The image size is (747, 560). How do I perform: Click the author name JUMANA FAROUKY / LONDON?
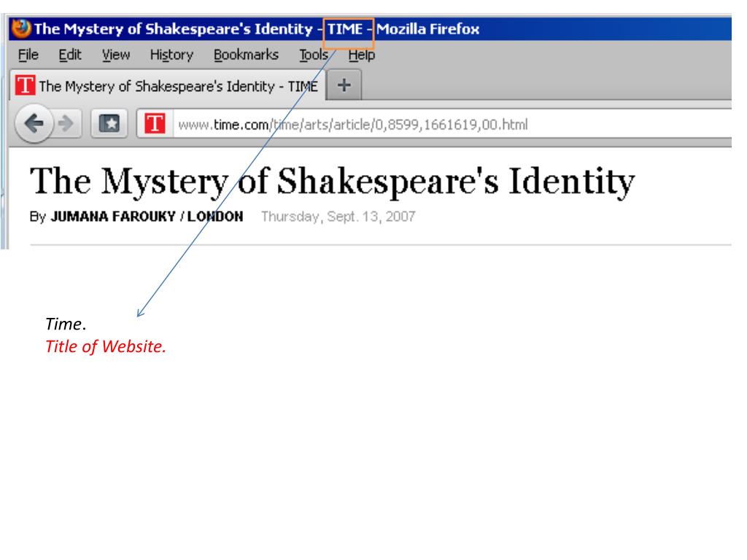(x=147, y=216)
